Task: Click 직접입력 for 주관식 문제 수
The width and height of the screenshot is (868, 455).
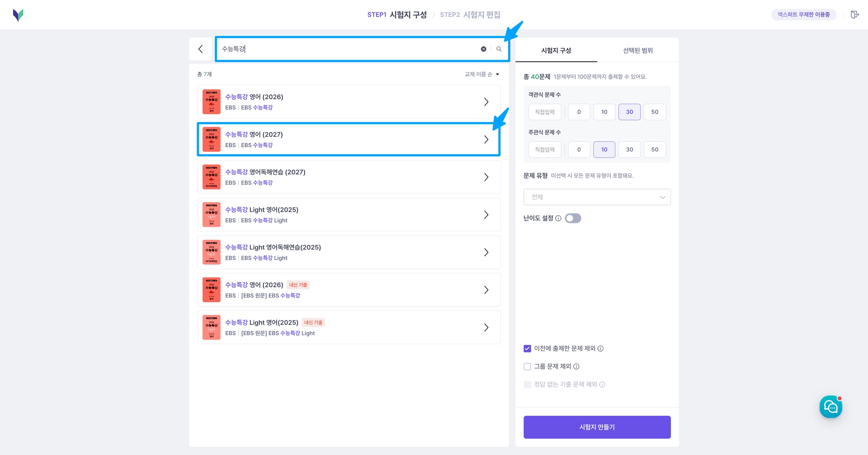Action: 545,150
